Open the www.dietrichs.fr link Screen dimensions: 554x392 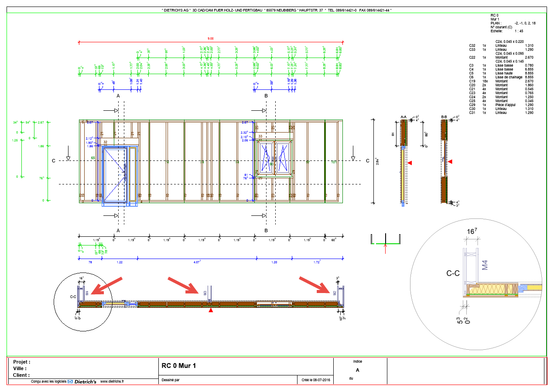112,381
